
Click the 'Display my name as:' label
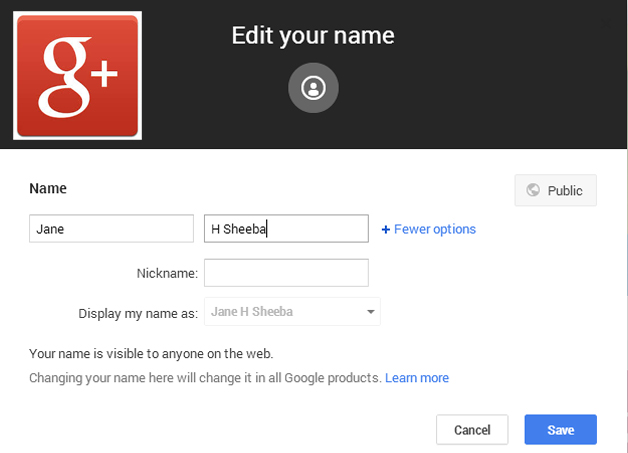pos(138,313)
